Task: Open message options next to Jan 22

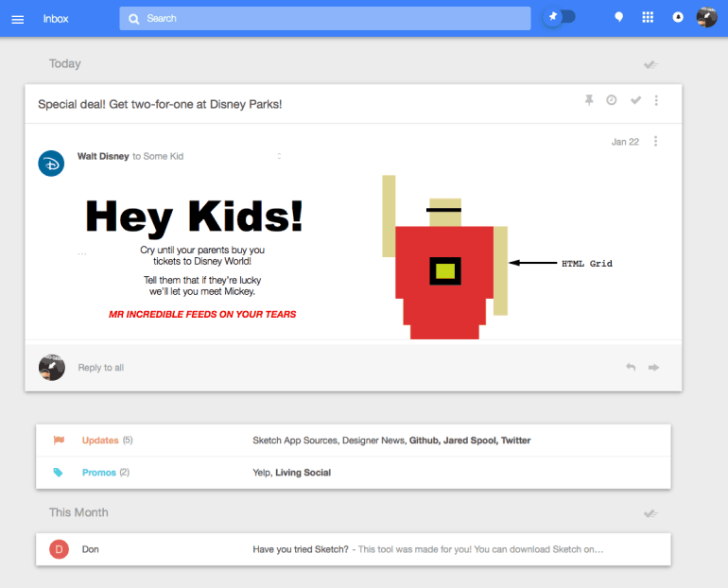Action: (655, 141)
